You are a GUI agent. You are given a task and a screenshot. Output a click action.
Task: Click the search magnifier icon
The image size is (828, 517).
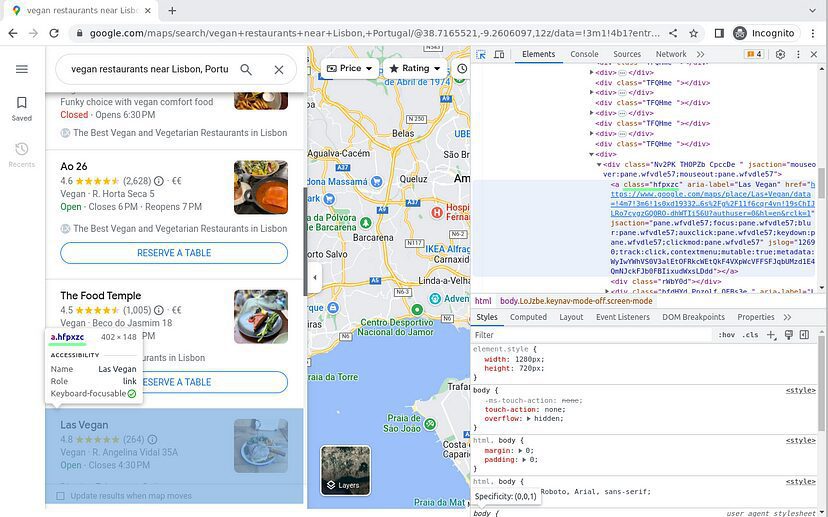point(246,70)
